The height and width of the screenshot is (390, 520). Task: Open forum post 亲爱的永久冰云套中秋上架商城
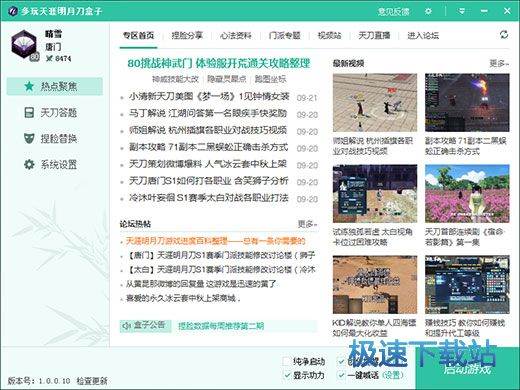tap(183, 298)
